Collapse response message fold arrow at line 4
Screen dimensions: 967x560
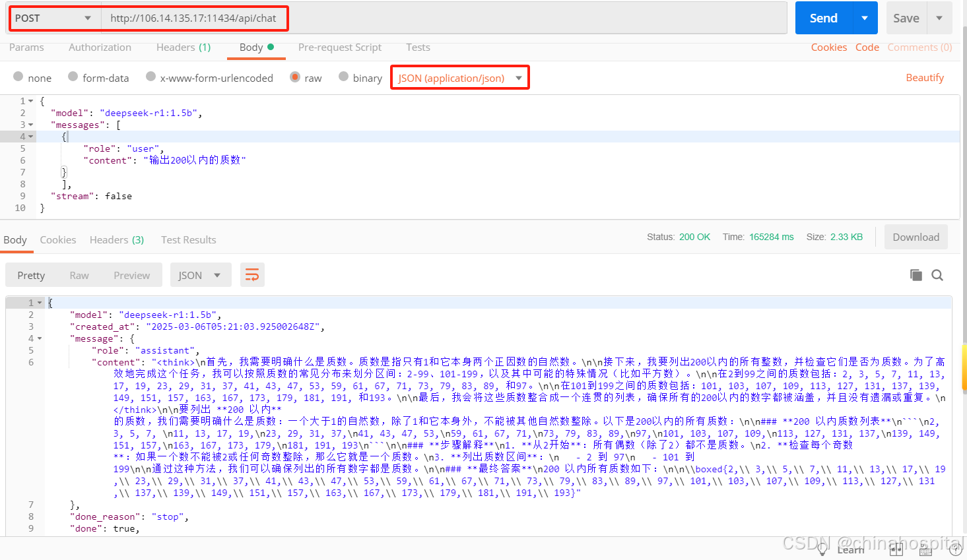pos(40,338)
